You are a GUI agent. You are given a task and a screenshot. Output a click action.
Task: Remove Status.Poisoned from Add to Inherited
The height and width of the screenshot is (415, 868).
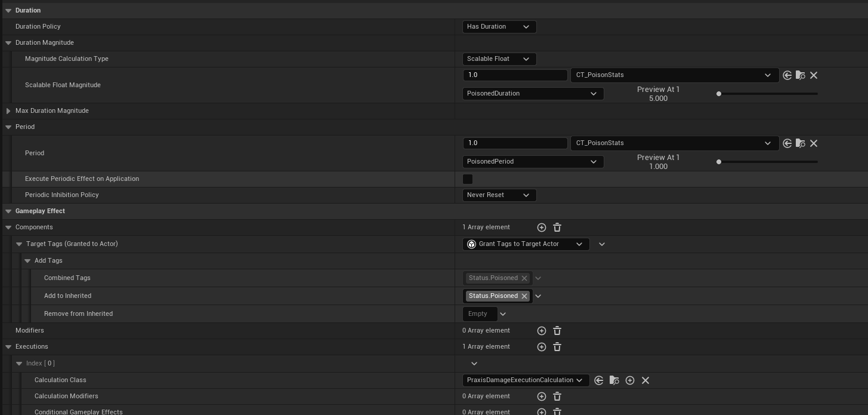(524, 296)
